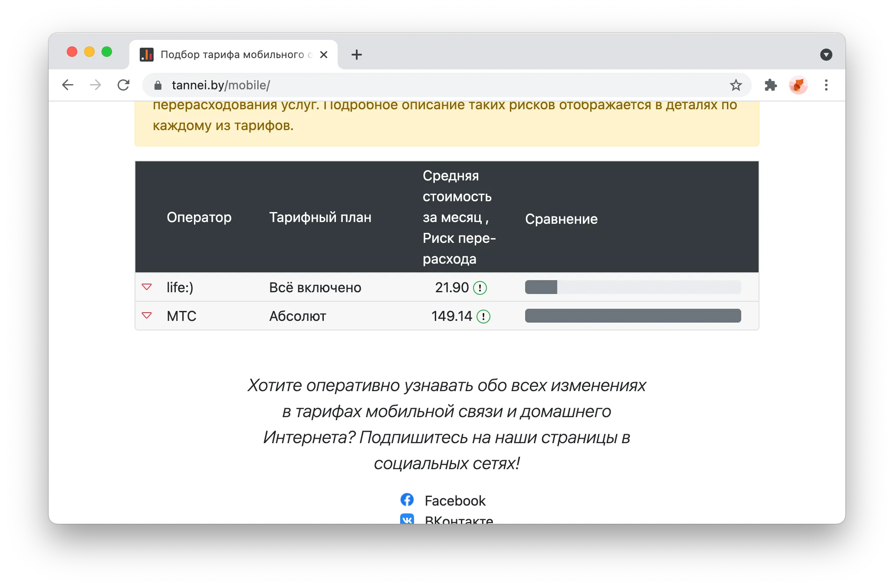The width and height of the screenshot is (894, 588).
Task: Open the tab search dropdown arrow
Action: (826, 55)
